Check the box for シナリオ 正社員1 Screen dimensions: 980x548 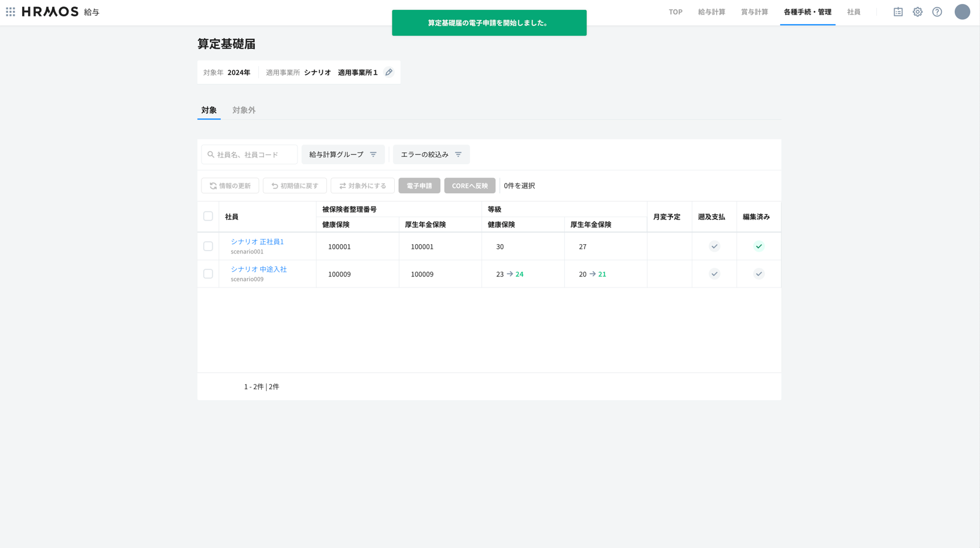point(208,246)
